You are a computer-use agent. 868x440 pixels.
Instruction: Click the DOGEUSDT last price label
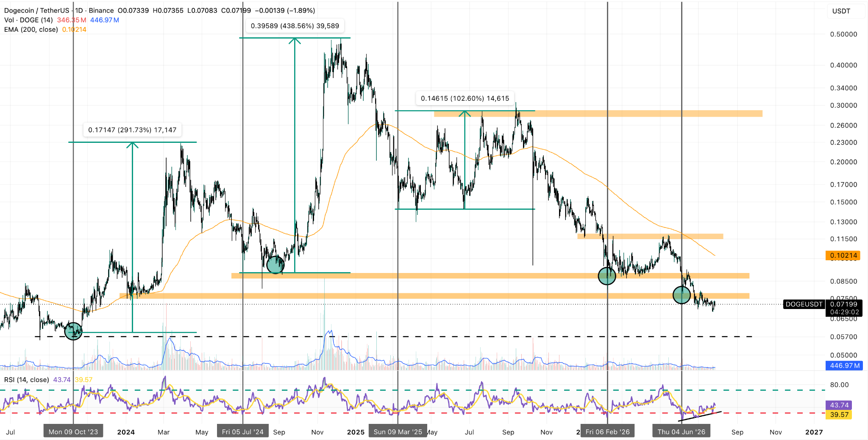point(804,304)
